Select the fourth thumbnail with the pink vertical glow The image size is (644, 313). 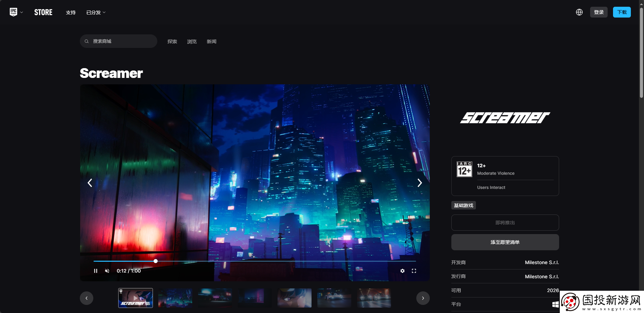[255, 298]
